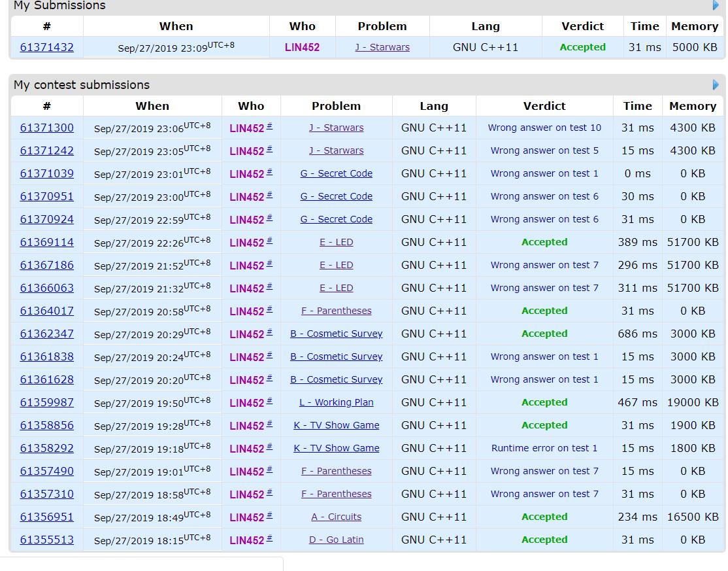The width and height of the screenshot is (728, 571).
Task: Click the Wrong answer on test 10 verdict
Action: pos(544,128)
